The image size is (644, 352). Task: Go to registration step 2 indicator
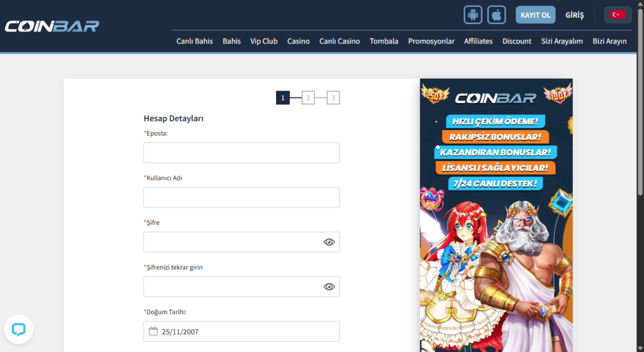(x=308, y=97)
